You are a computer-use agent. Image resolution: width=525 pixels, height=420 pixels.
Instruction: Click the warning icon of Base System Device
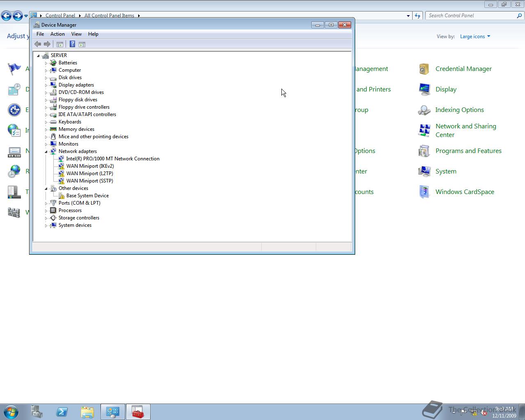(61, 196)
